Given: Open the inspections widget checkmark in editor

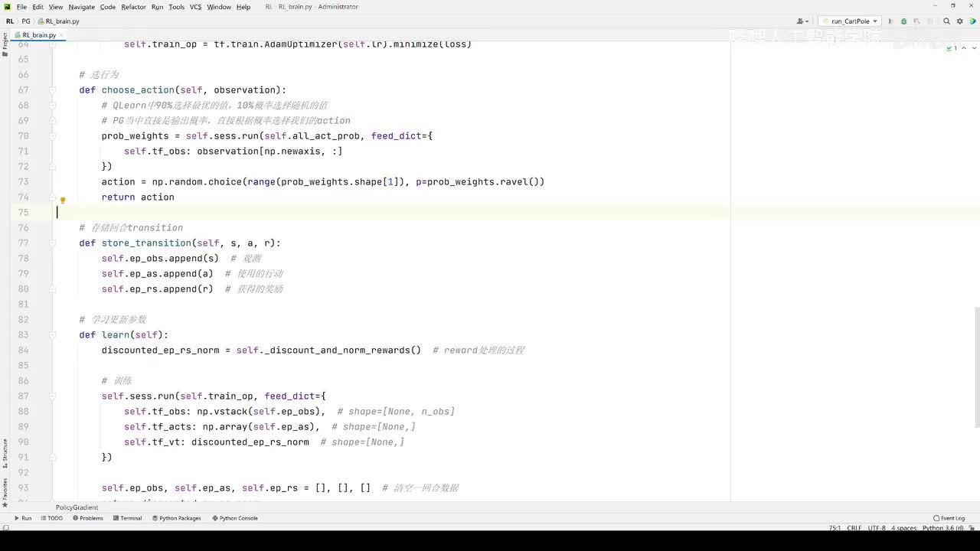Looking at the screenshot, I should (x=952, y=47).
